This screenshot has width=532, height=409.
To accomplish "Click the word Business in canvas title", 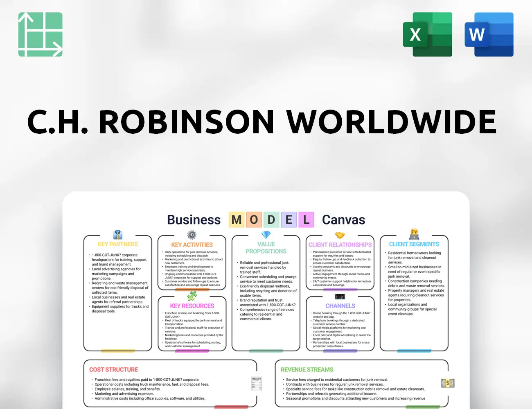I will pos(194,220).
